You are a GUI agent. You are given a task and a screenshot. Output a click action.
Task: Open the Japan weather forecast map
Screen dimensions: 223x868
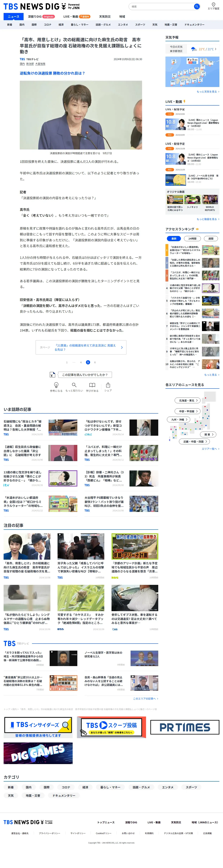pyautogui.click(x=192, y=72)
